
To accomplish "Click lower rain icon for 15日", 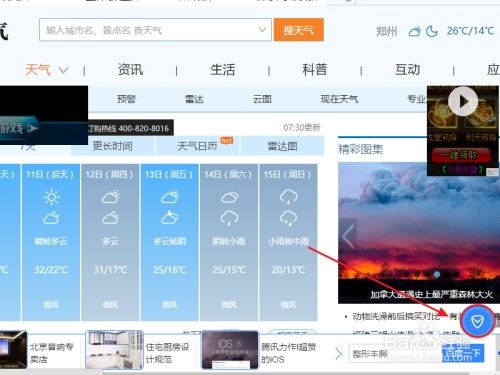I will 289,218.
